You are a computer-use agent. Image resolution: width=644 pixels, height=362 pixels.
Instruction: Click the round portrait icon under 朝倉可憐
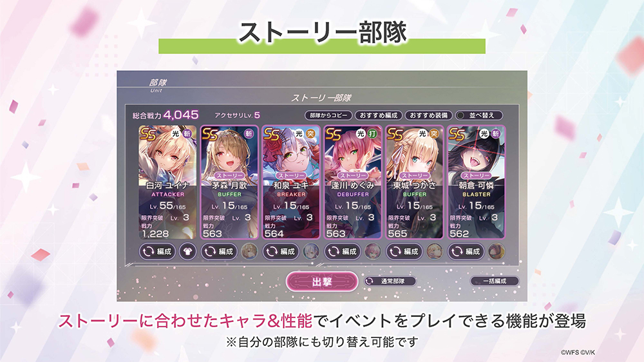(x=496, y=251)
